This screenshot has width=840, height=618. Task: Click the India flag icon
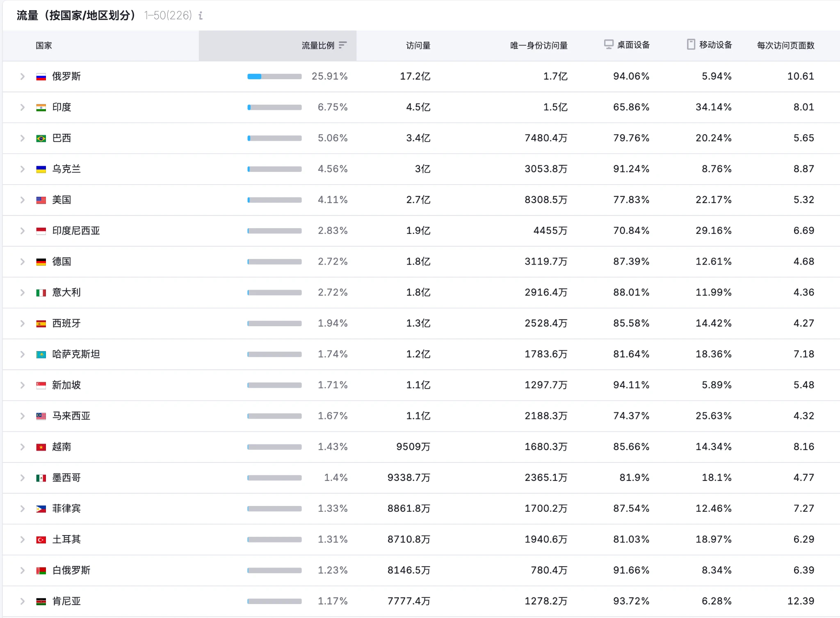pos(41,107)
